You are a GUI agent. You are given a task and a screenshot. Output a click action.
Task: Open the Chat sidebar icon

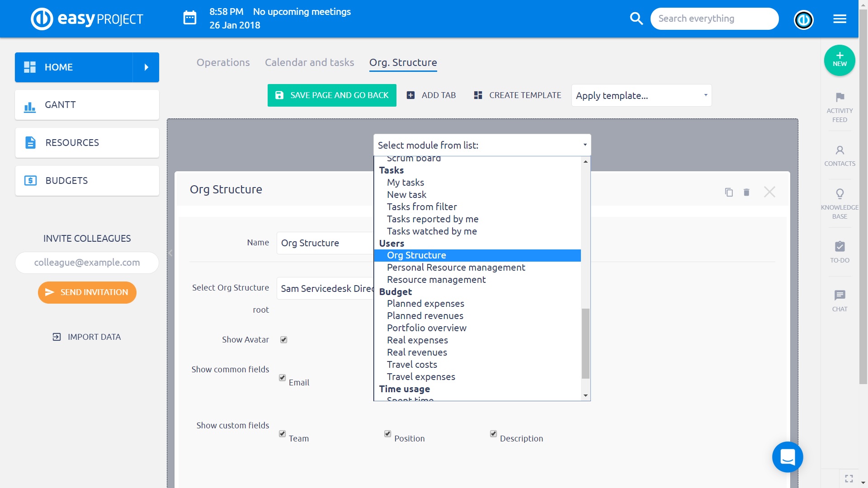pos(840,296)
